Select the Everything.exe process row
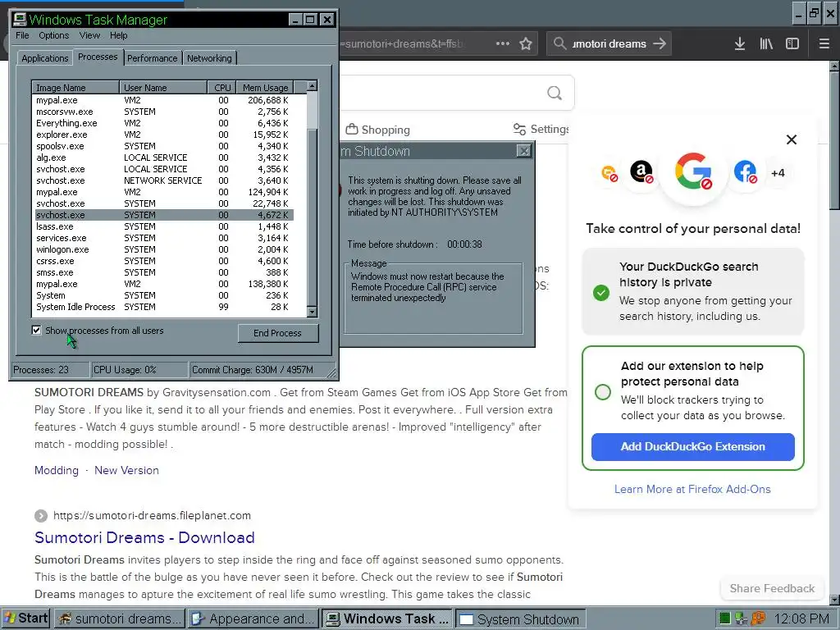Viewport: 840px width, 630px height. pyautogui.click(x=163, y=123)
